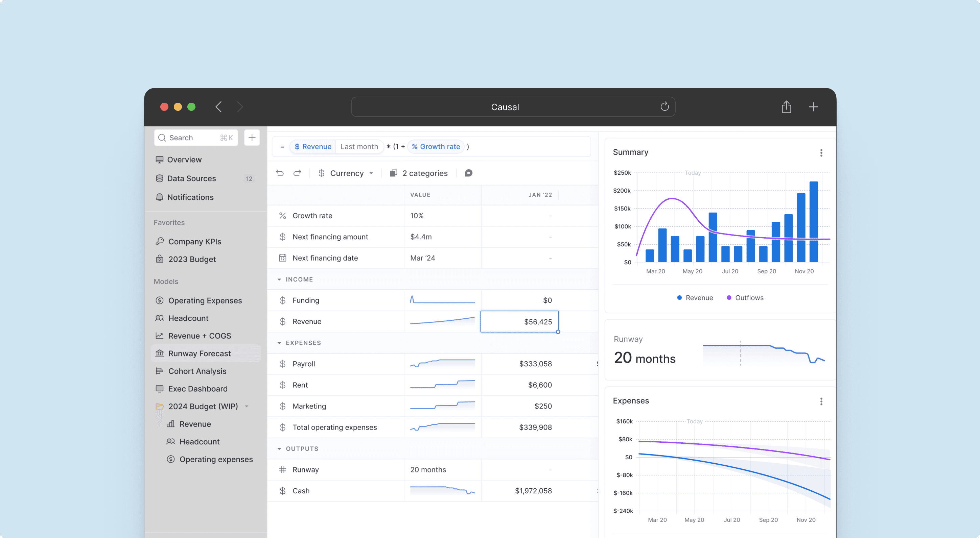This screenshot has height=538, width=980.
Task: Open Expenses card three-dot menu
Action: [821, 401]
